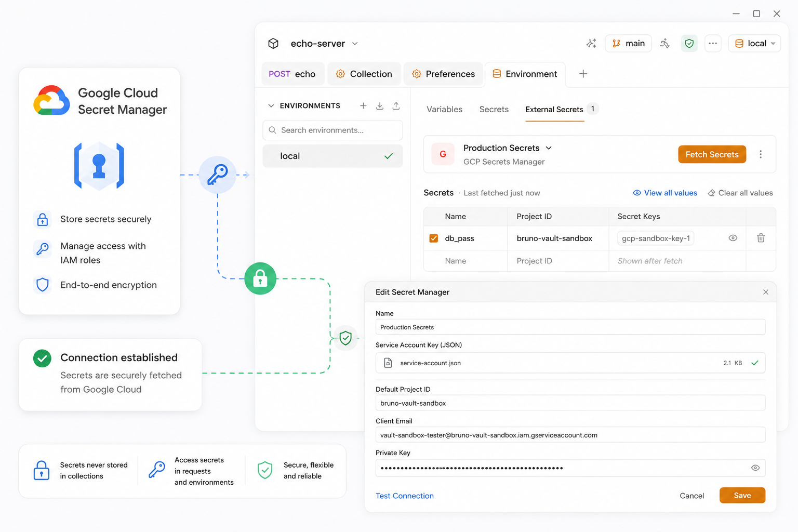The image size is (798, 532).
Task: Save the secret manager settings
Action: click(742, 496)
